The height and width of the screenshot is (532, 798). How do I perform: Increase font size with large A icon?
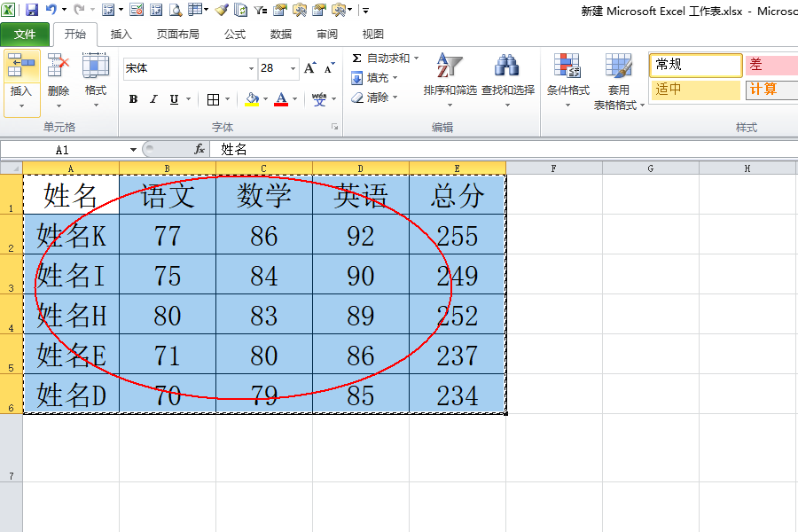click(310, 68)
